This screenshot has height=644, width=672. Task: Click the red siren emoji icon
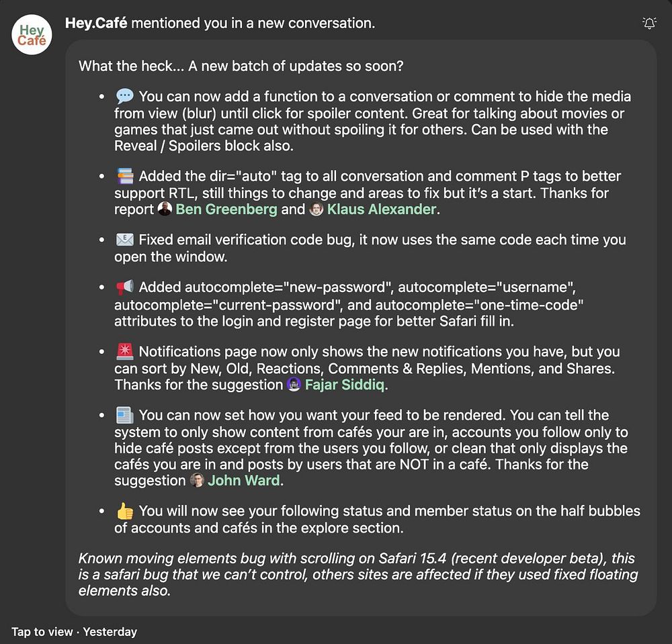click(124, 352)
